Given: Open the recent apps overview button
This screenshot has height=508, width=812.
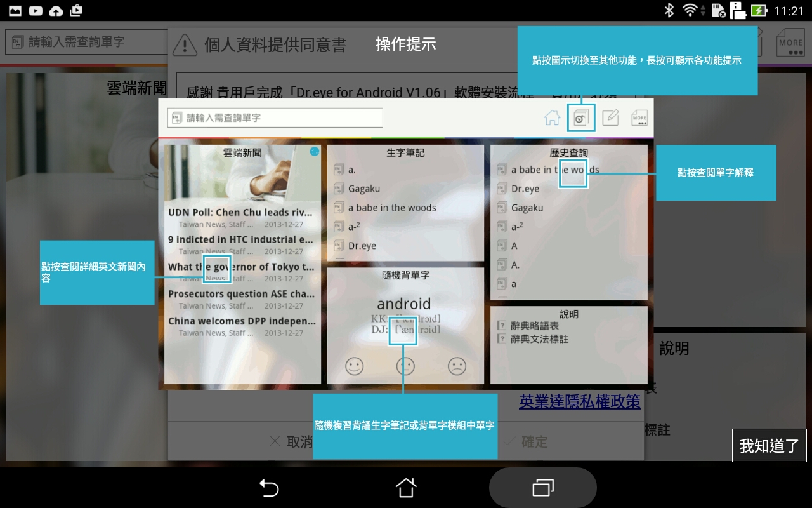Looking at the screenshot, I should pyautogui.click(x=543, y=488).
